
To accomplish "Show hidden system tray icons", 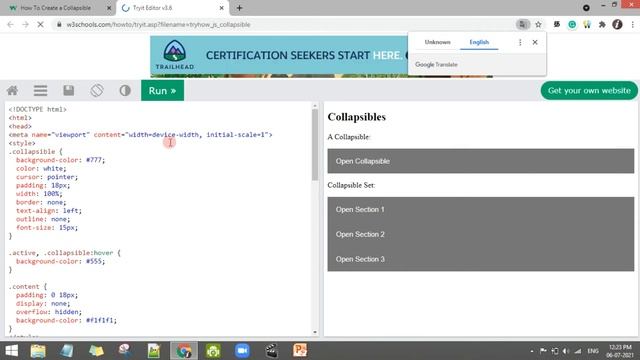I will (x=532, y=351).
